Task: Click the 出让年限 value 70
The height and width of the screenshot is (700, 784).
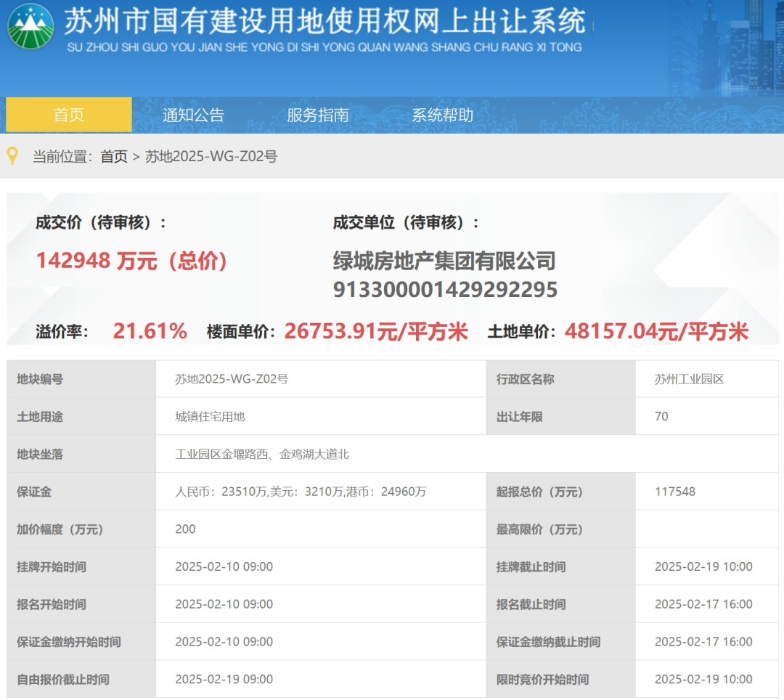Action: (661, 417)
